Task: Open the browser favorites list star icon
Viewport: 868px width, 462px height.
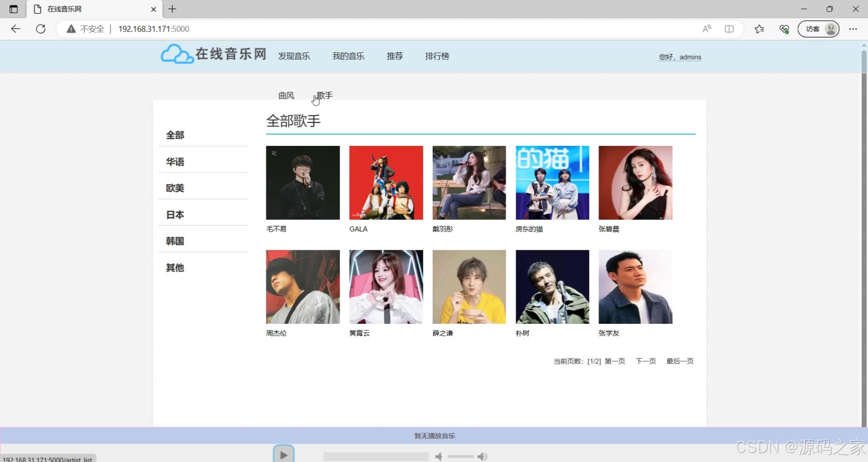Action: (760, 29)
